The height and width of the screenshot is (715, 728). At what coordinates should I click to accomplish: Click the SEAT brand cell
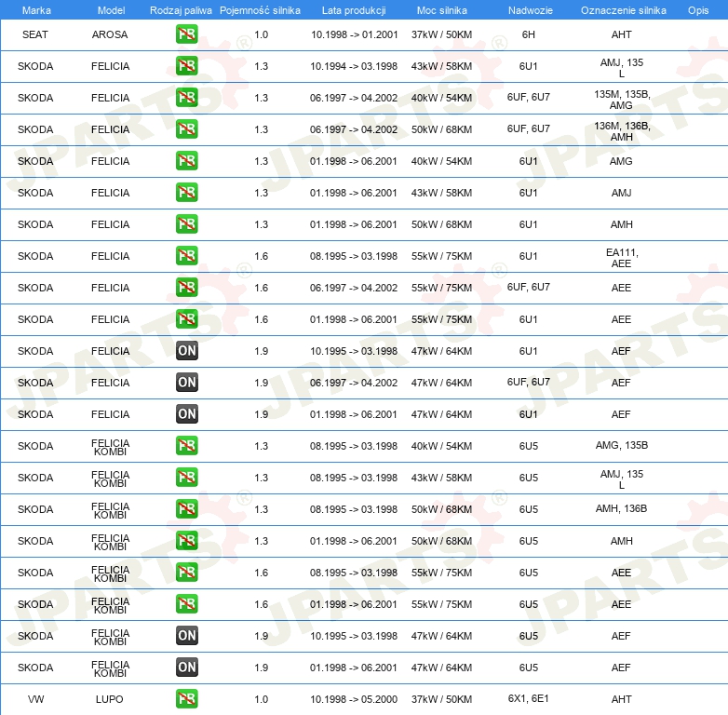[x=34, y=34]
